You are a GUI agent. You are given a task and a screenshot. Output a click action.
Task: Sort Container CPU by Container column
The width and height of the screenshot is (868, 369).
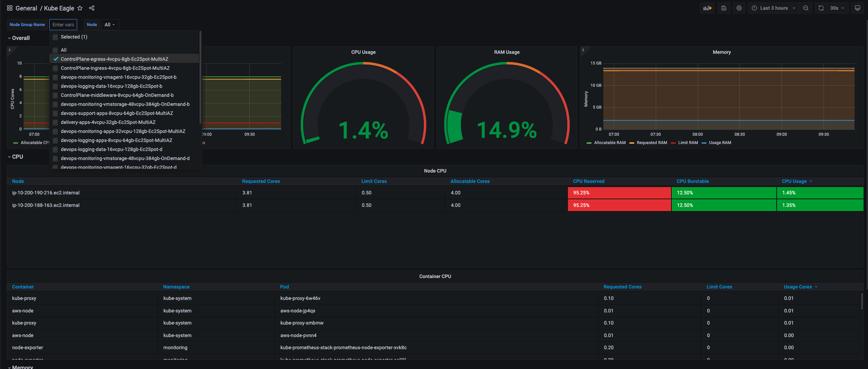23,287
